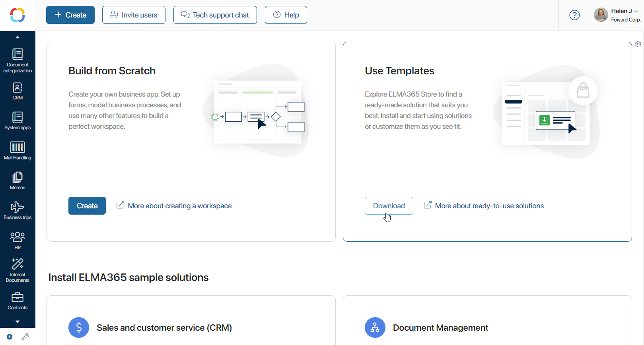
Task: Expand sidebar list with down arrow
Action: (x=18, y=322)
